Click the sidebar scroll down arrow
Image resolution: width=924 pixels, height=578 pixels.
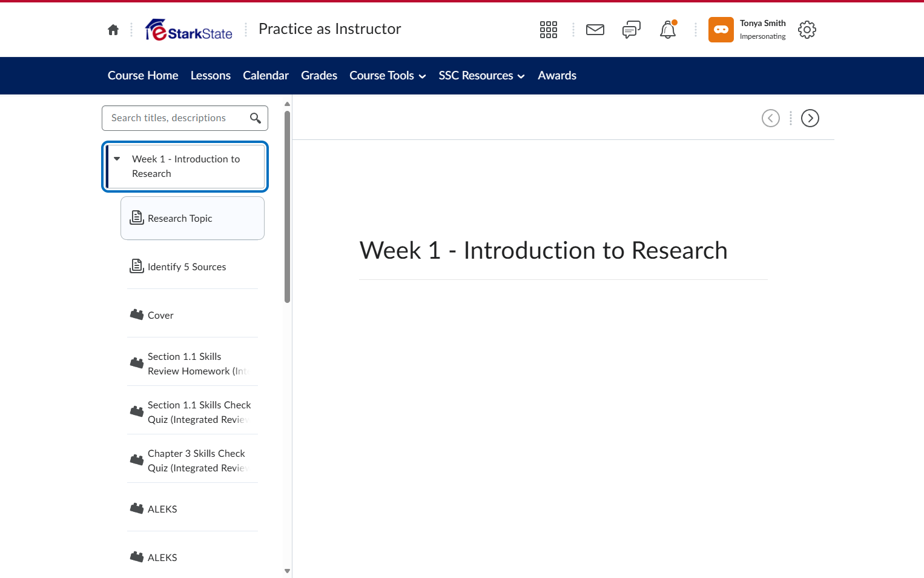(287, 571)
